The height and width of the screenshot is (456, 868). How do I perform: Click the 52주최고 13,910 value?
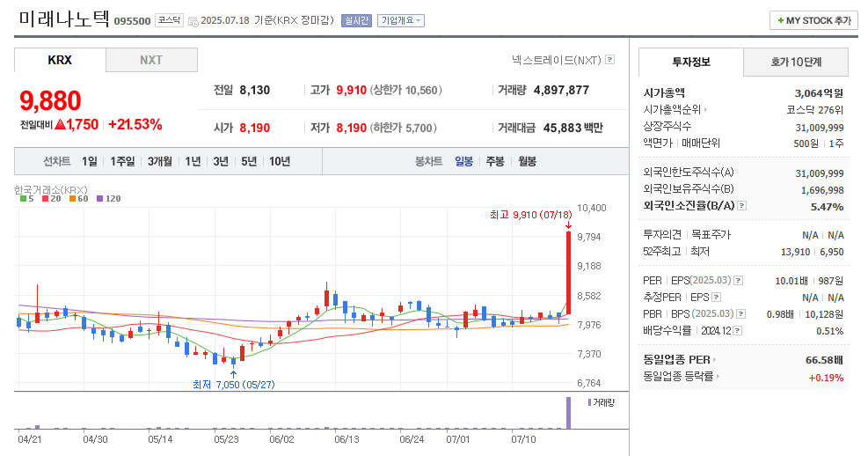(796, 252)
